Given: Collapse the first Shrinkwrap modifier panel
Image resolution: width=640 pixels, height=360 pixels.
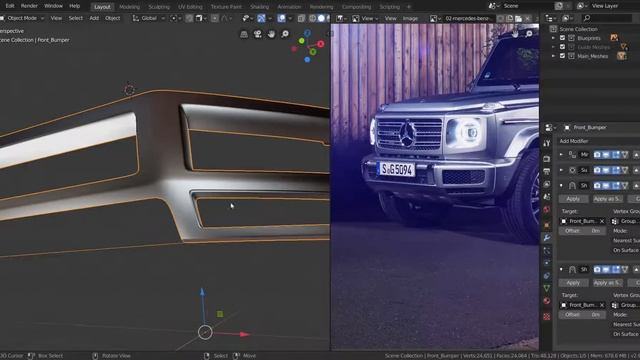Looking at the screenshot, I should [561, 186].
